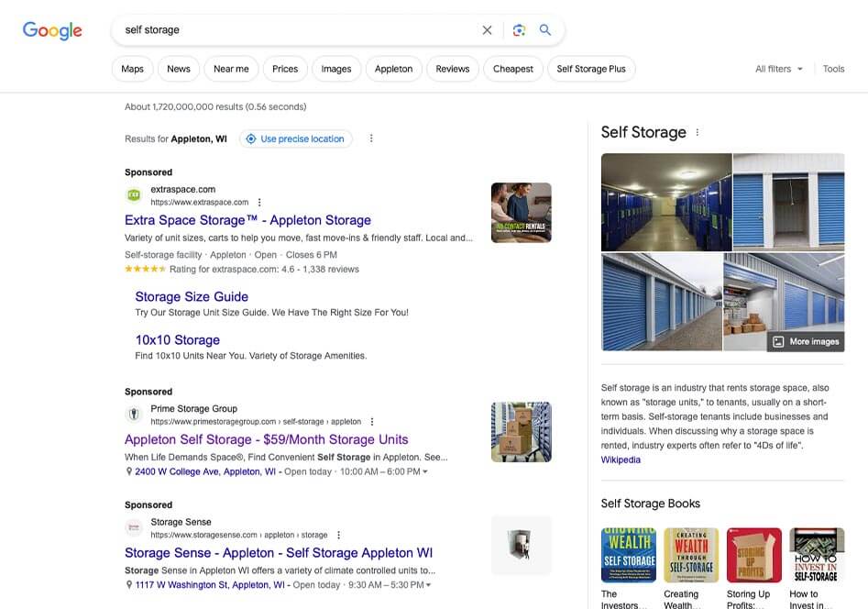This screenshot has height=609, width=868.
Task: Open the Storing Up Profits book thumbnail
Action: click(753, 555)
